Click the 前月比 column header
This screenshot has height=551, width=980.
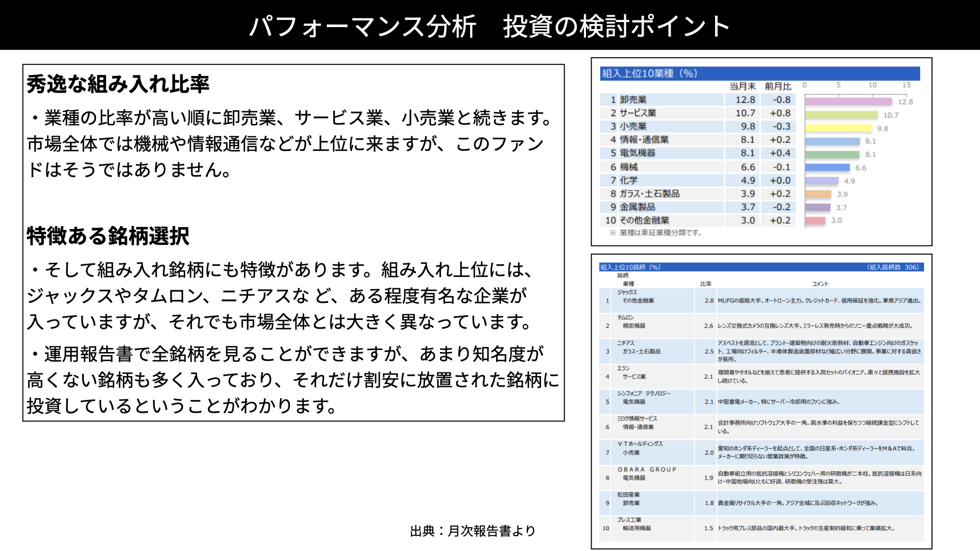tap(778, 86)
